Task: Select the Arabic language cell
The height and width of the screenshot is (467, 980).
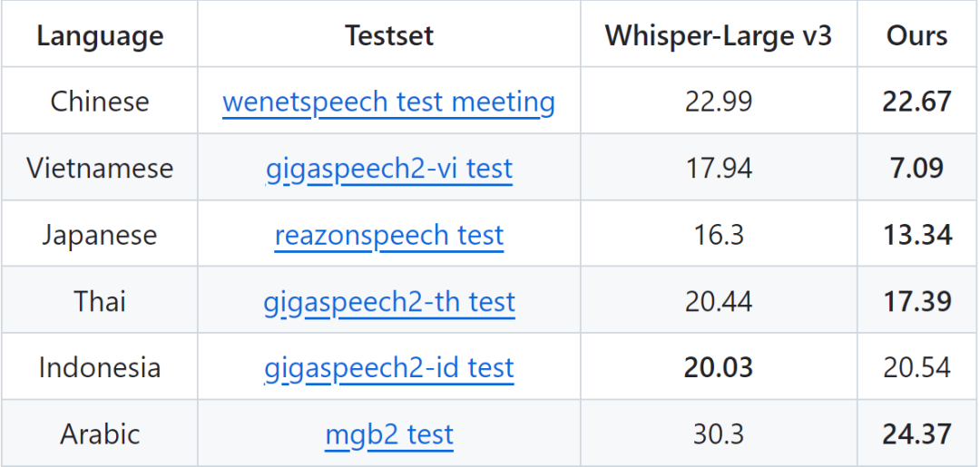Action: pos(100,434)
